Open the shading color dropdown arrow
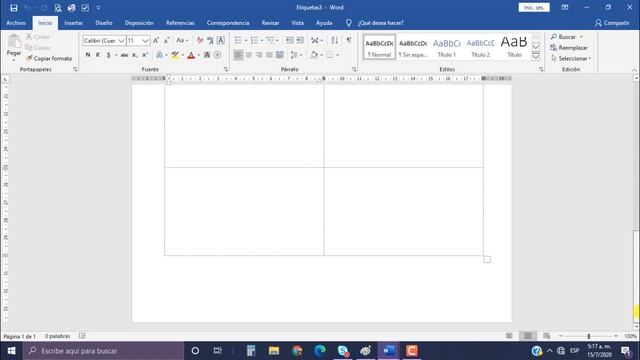The image size is (640, 360). coord(322,55)
